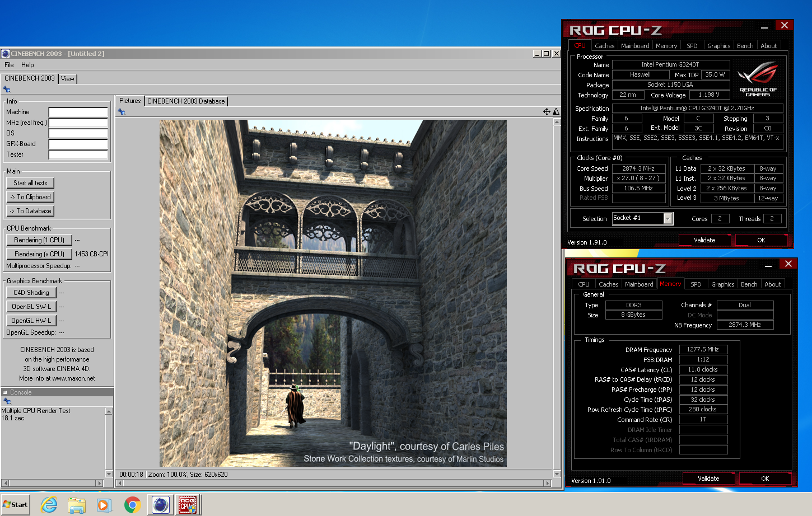Click the Republic of Gamers logo in CPU-Z
The height and width of the screenshot is (516, 812).
click(758, 79)
